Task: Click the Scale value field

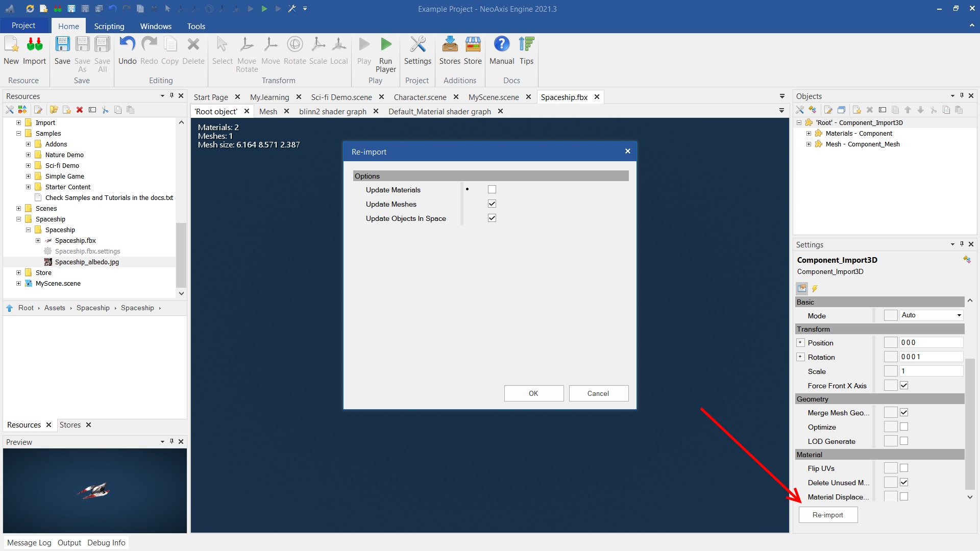Action: pyautogui.click(x=931, y=371)
